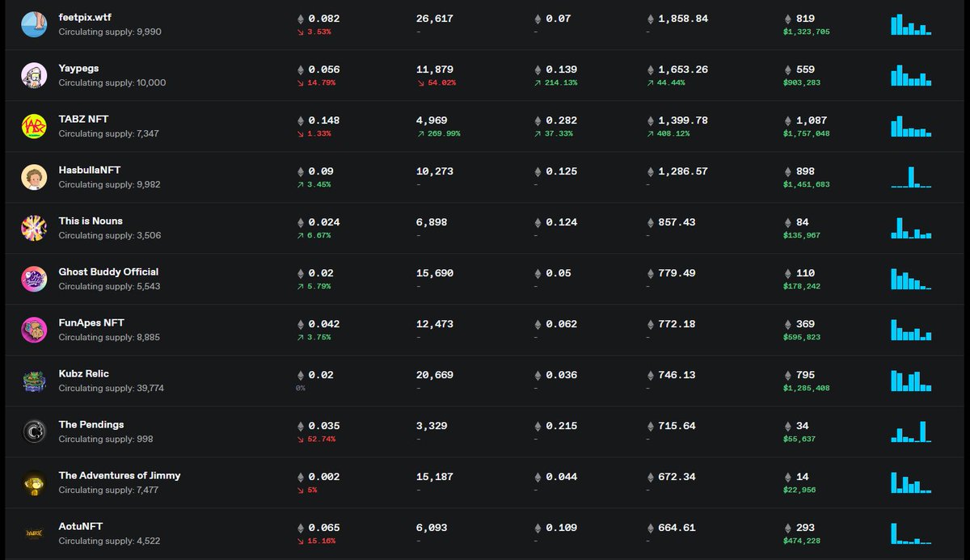The width and height of the screenshot is (970, 560).
Task: View the FunApes NFT volume bar chart
Action: click(x=911, y=331)
